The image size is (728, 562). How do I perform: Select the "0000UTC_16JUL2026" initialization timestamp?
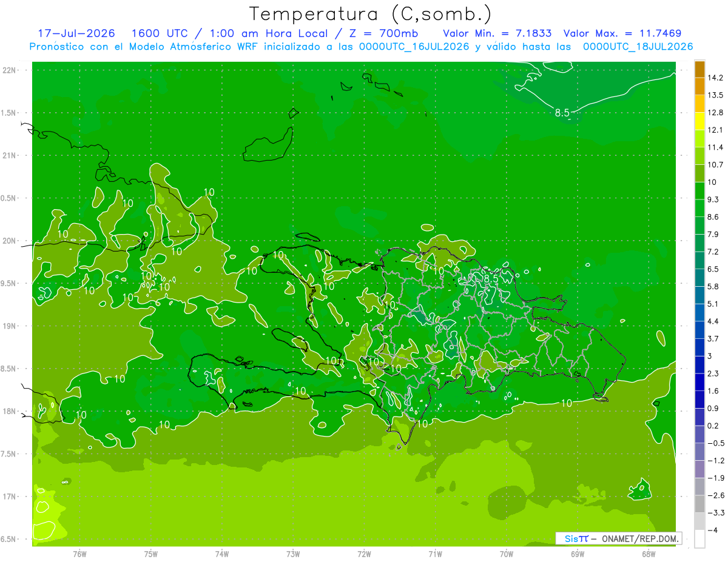[x=415, y=46]
